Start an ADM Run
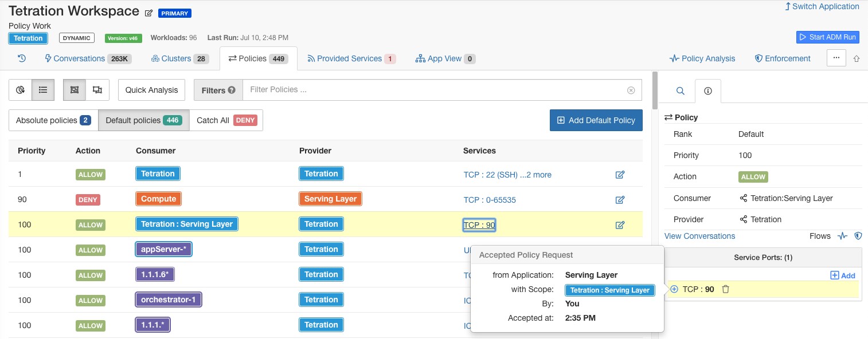This screenshot has width=868, height=339. pos(827,37)
